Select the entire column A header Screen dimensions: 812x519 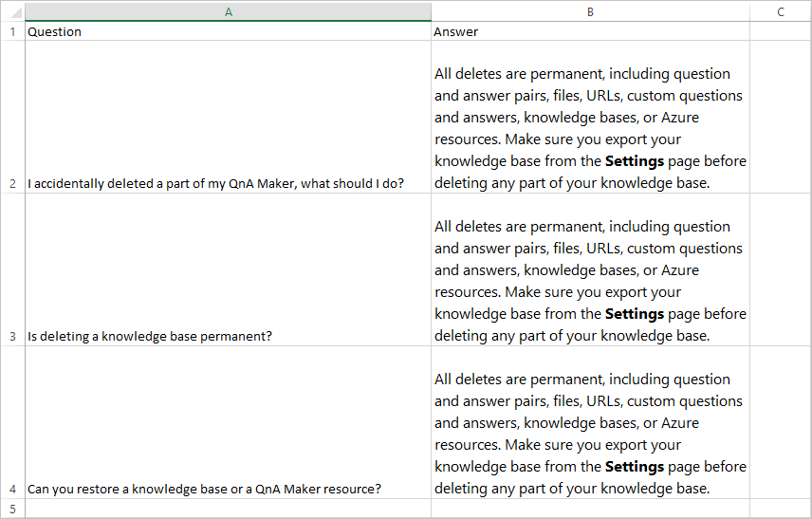(x=228, y=11)
